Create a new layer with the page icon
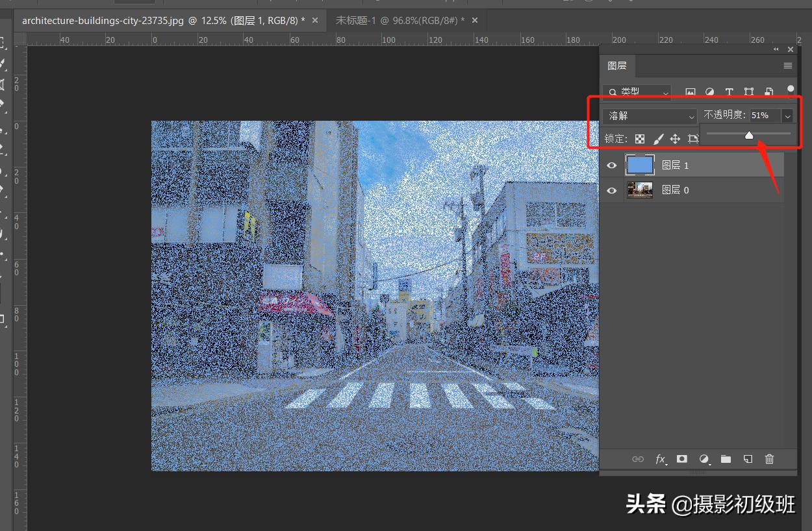 (x=748, y=459)
